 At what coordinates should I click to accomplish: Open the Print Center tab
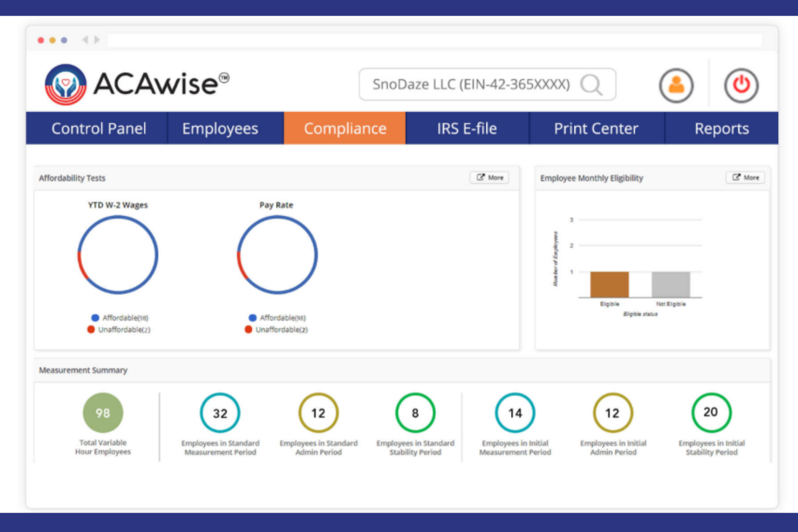tap(596, 128)
